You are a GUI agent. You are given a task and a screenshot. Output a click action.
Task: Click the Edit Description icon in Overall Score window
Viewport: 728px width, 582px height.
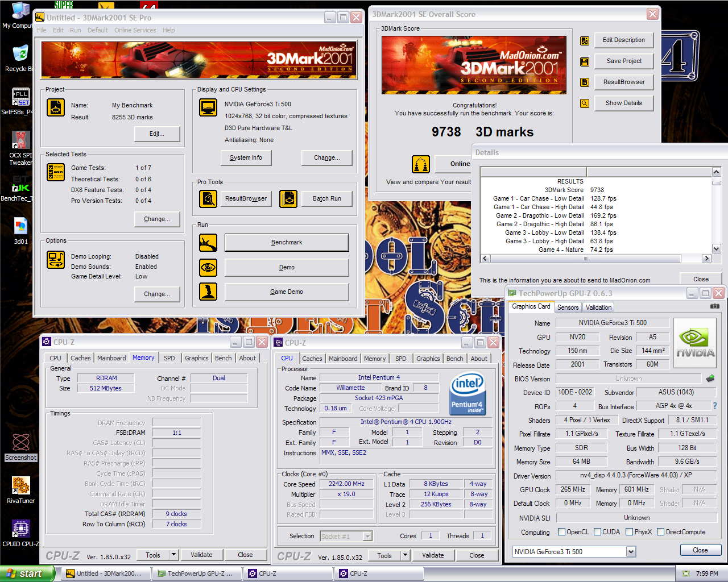click(584, 41)
